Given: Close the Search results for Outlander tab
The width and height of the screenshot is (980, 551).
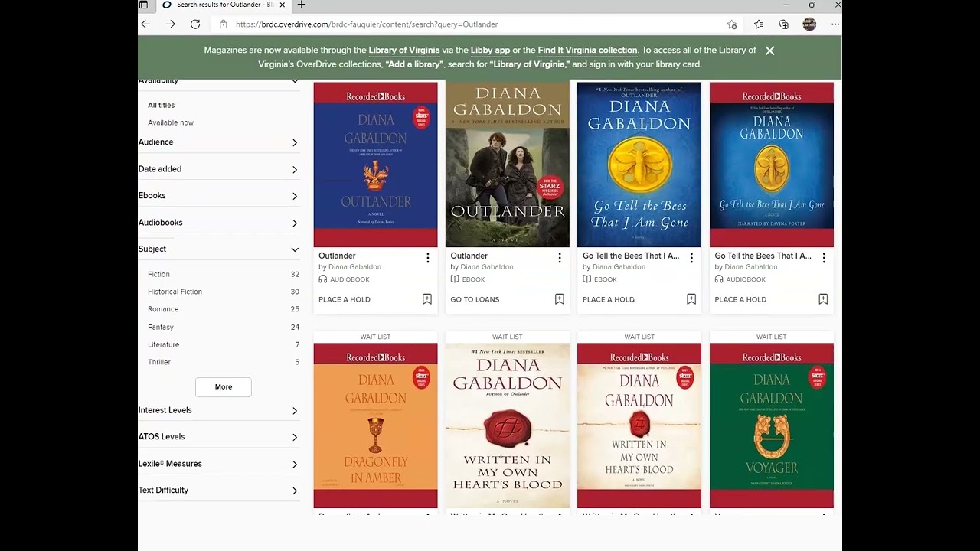Looking at the screenshot, I should (283, 5).
